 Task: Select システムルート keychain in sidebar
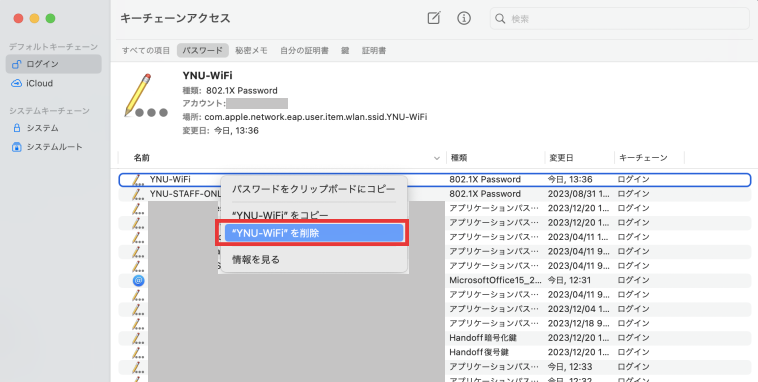pyautogui.click(x=54, y=147)
